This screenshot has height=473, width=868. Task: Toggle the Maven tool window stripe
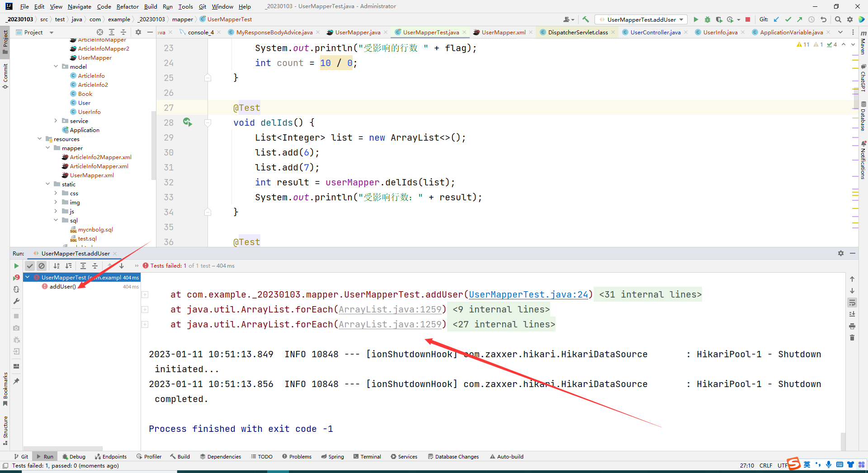tap(863, 43)
